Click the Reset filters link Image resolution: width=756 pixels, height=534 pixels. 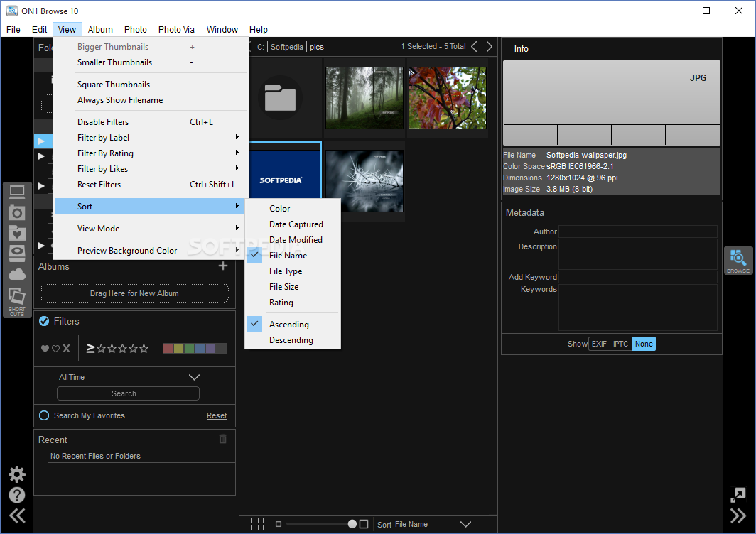click(217, 415)
